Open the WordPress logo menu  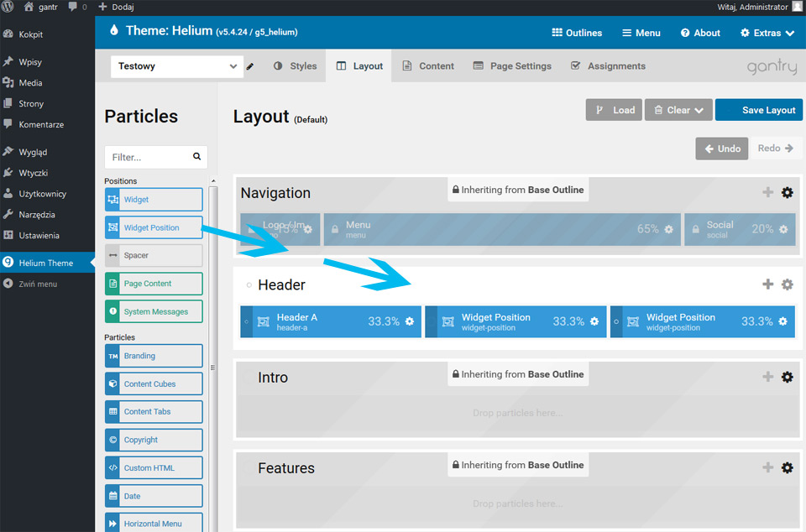coord(8,7)
